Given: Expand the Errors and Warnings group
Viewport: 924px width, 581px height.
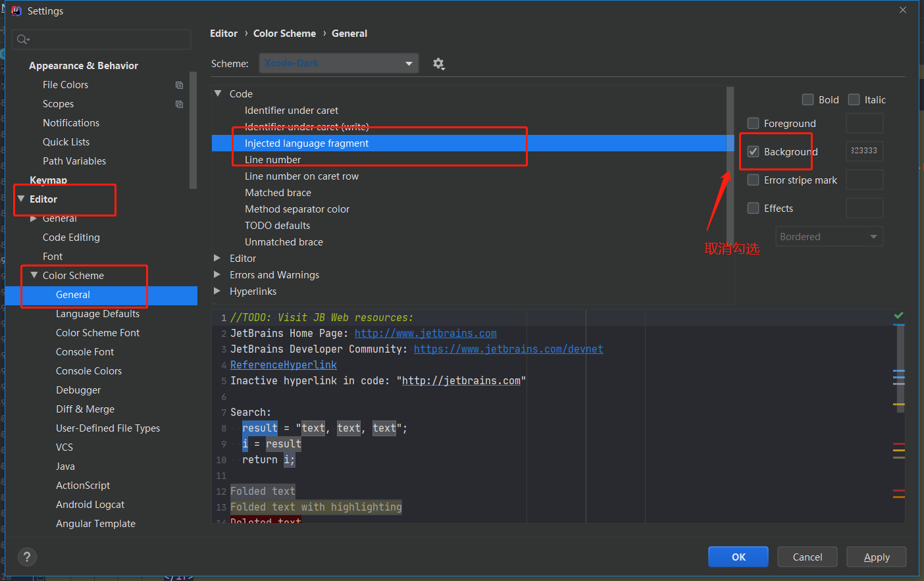Looking at the screenshot, I should [217, 274].
